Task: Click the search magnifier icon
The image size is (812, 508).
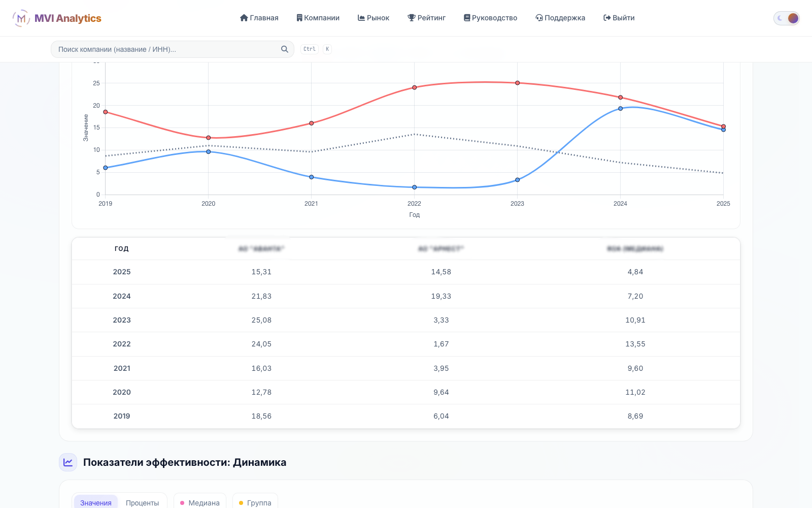Action: [x=285, y=49]
